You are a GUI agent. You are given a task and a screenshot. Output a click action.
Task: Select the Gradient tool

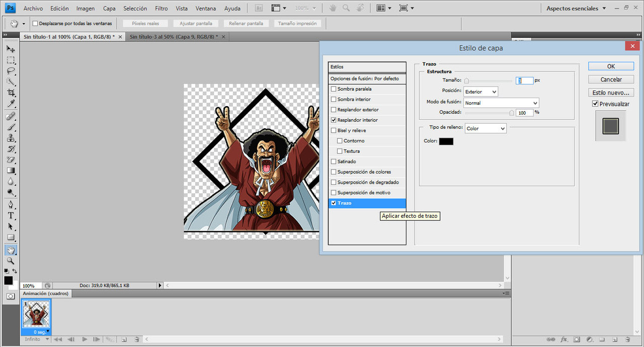point(11,171)
